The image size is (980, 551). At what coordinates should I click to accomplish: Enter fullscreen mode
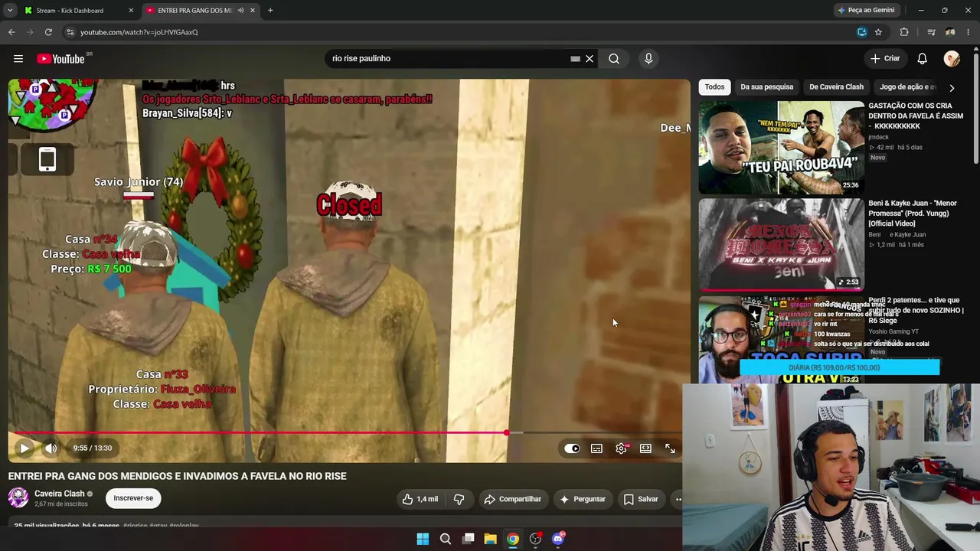(670, 448)
